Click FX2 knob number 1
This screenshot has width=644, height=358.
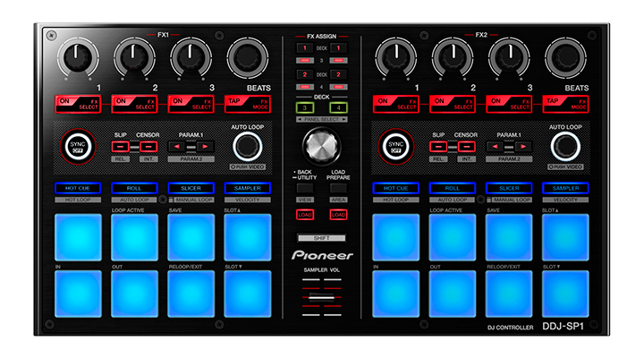[x=396, y=58]
